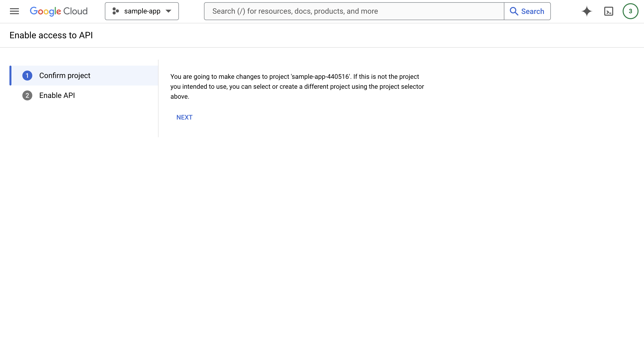The height and width of the screenshot is (337, 644).
Task: Open the sample-app project picker
Action: pos(142,11)
